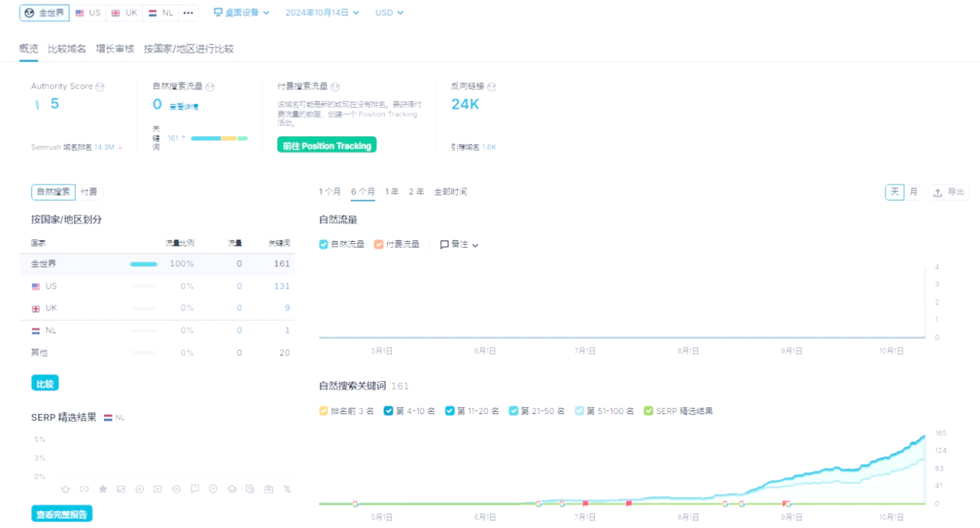Click info icon next to Authority Score
The width and height of the screenshot is (980, 528).
pyautogui.click(x=100, y=86)
